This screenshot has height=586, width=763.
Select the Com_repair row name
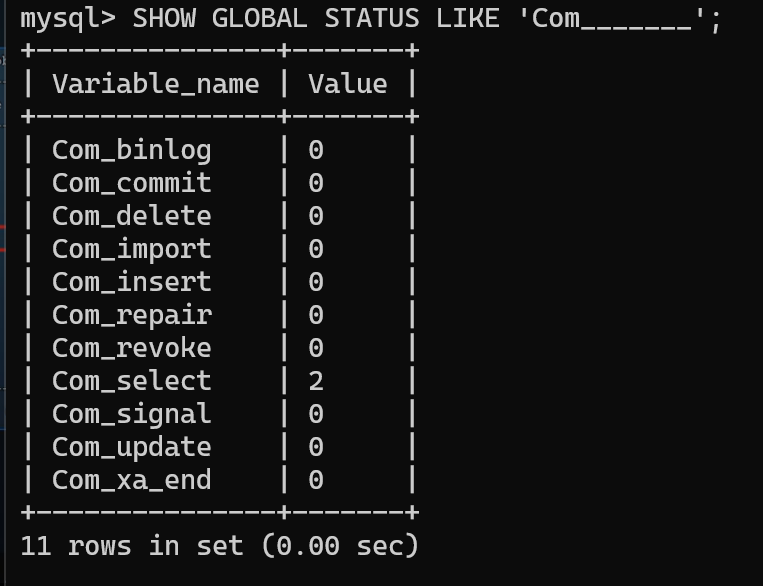[132, 315]
